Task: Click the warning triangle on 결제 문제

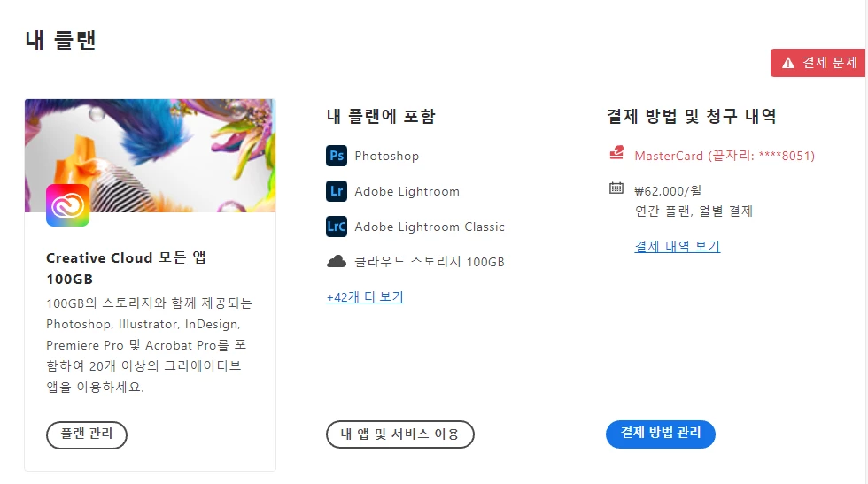Action: coord(787,63)
